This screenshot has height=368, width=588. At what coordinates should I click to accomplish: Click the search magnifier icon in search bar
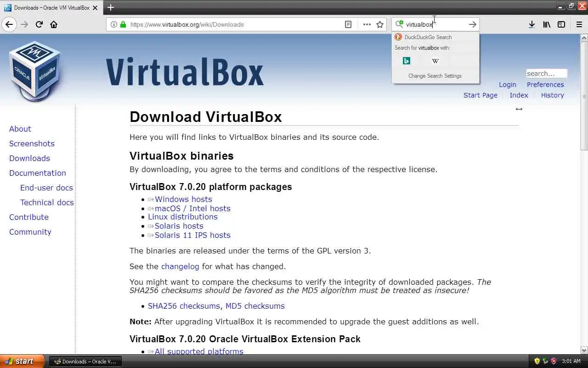pyautogui.click(x=399, y=24)
